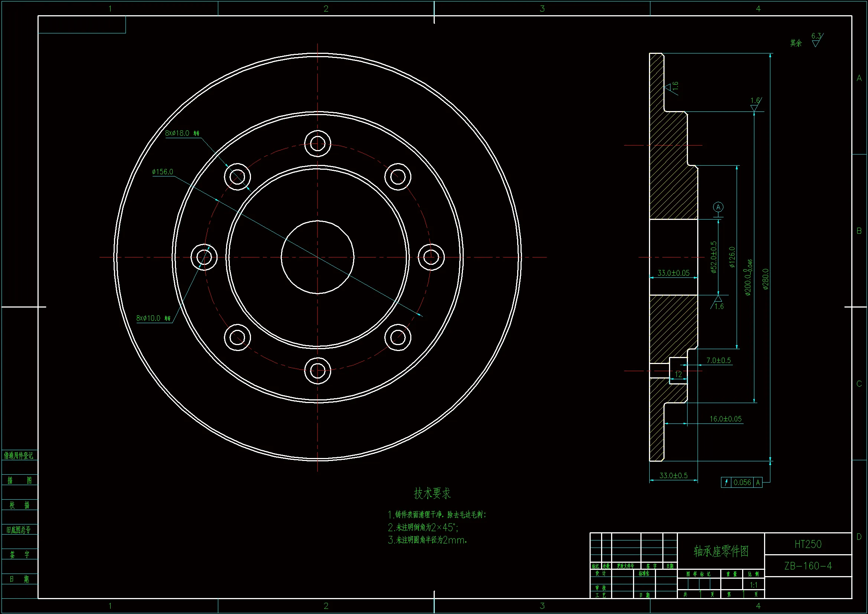Viewport: 868px width, 614px height.
Task: Click the ø52.0±0.5 bore dimension
Action: pos(714,257)
